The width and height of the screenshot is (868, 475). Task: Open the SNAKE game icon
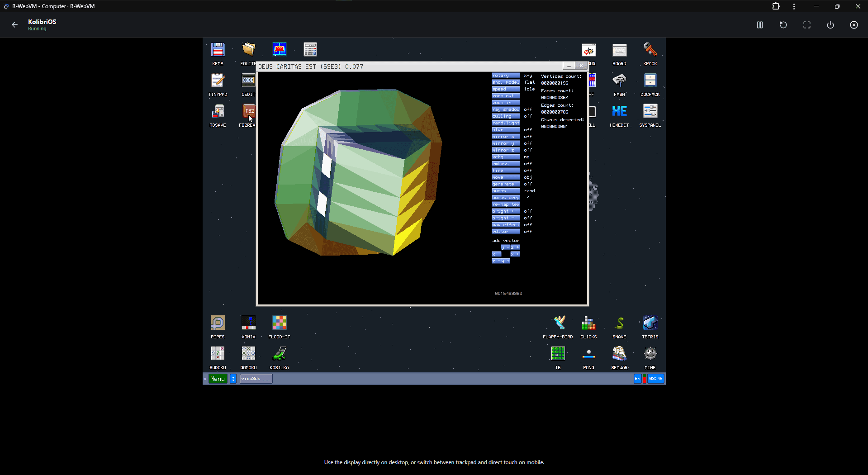coord(619,323)
